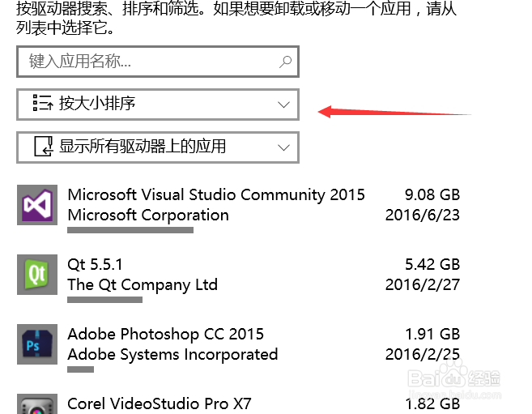Select Microsoft Visual Studio Community 2015 entry
Viewport: 532px width, 414px height.
point(216,194)
